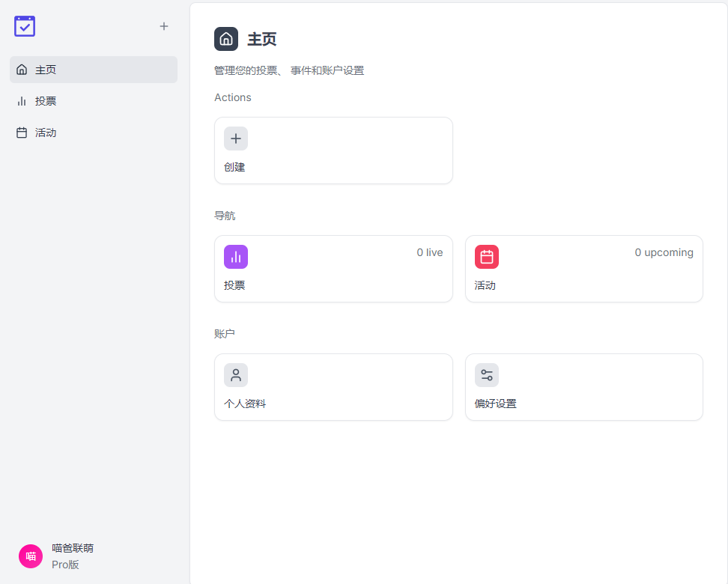
Task: Click the Rallly calendar logo icon
Action: click(x=25, y=26)
